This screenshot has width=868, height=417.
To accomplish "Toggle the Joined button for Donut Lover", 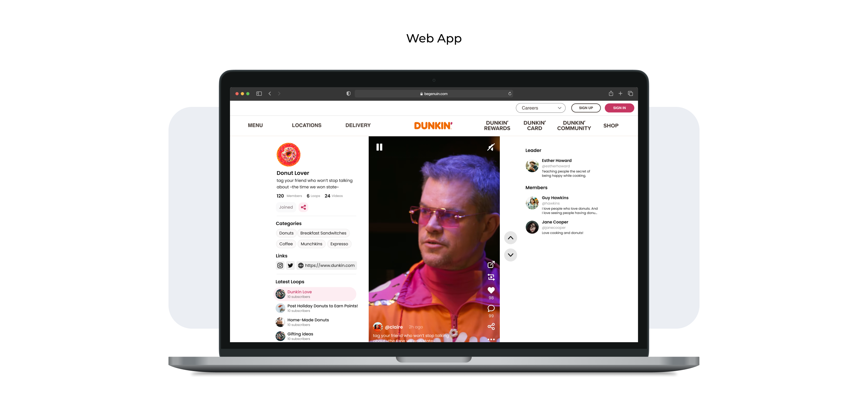I will click(286, 207).
